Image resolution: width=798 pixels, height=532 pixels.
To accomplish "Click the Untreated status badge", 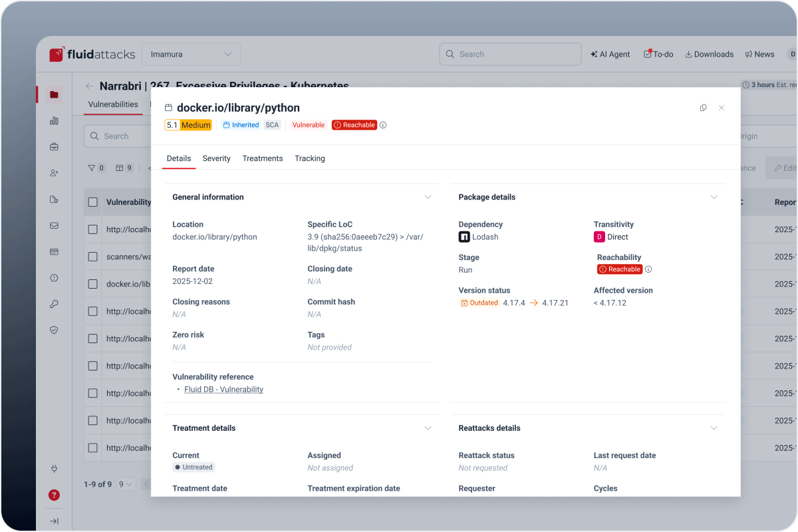I will pyautogui.click(x=194, y=467).
